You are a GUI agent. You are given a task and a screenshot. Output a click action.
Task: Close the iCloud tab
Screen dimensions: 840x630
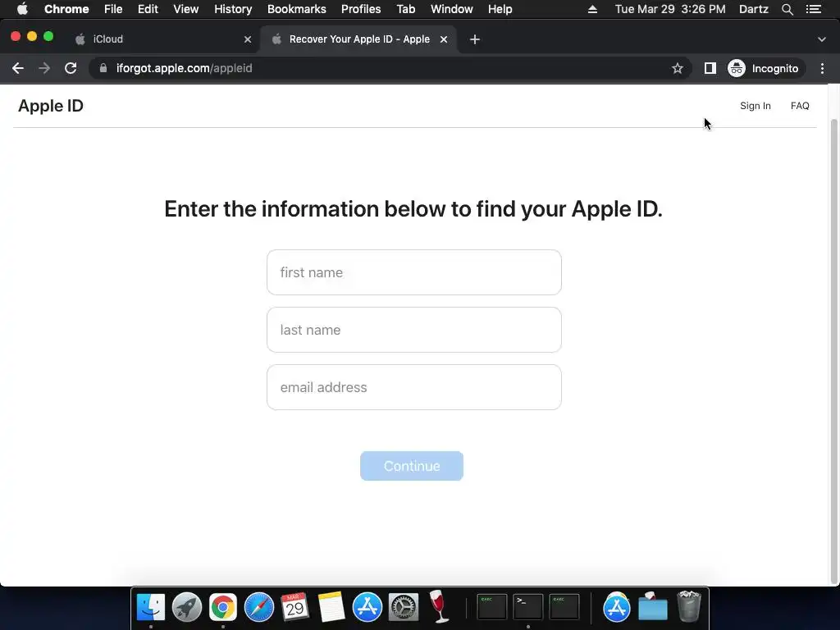click(248, 39)
